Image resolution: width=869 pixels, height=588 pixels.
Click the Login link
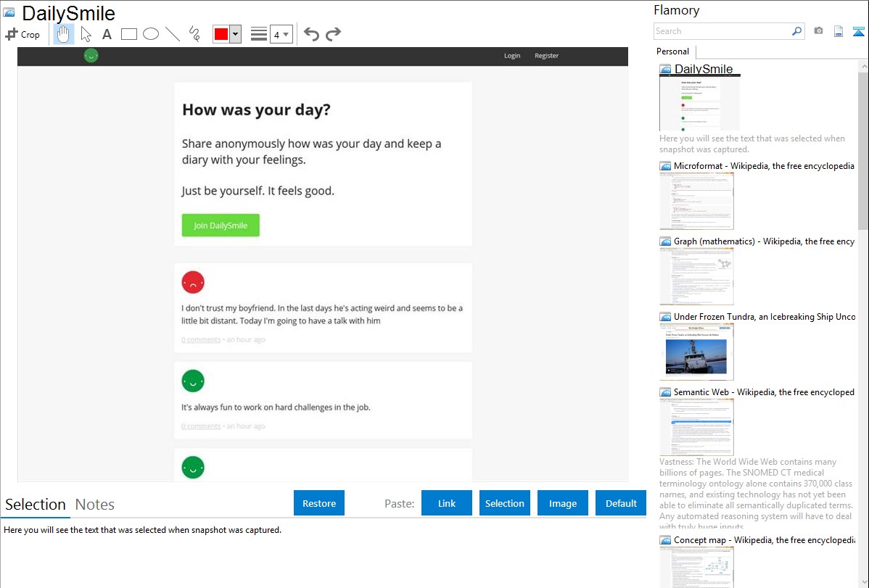coord(512,55)
